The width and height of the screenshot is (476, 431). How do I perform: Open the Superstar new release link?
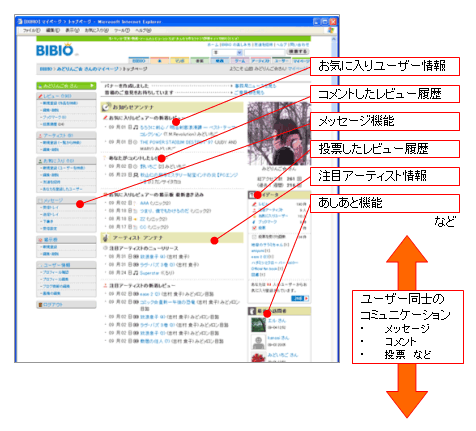150,273
